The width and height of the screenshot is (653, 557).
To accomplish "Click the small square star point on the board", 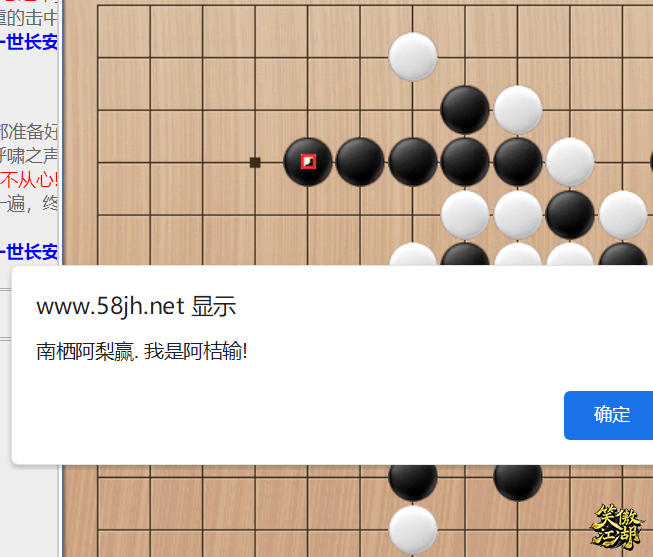I will [x=255, y=162].
